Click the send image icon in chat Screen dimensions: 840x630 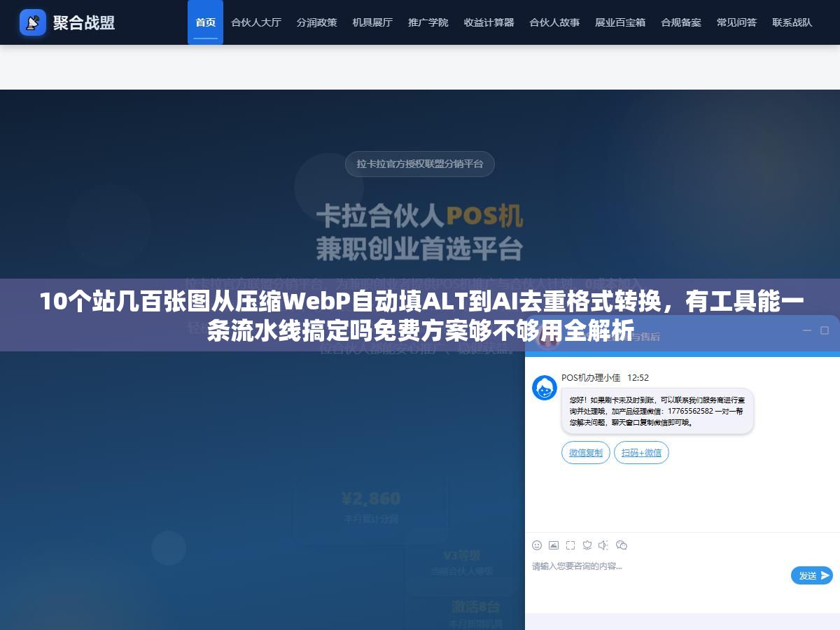pos(554,545)
